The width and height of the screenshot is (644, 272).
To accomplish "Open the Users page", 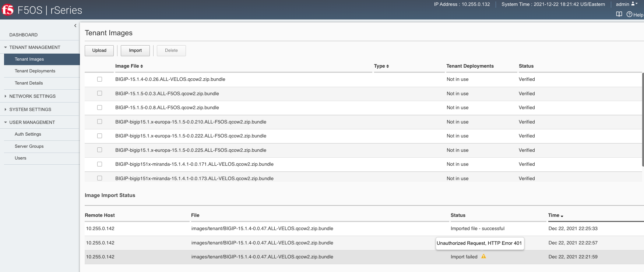I will click(21, 158).
